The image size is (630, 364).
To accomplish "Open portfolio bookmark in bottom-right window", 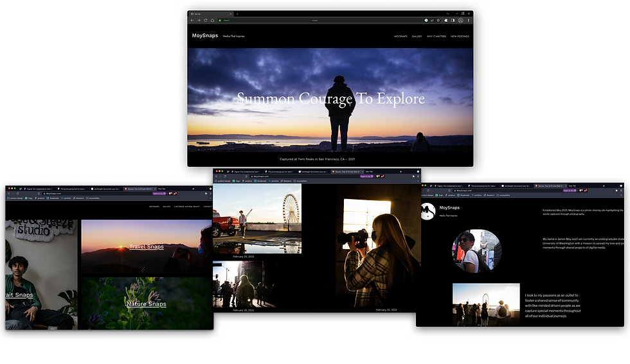I will 476,195.
